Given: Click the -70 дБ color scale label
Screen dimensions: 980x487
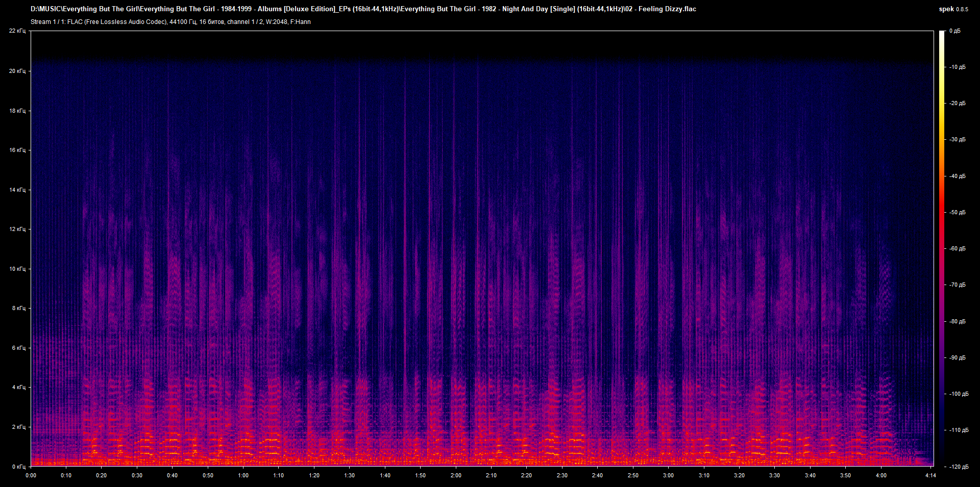Looking at the screenshot, I should coord(957,285).
